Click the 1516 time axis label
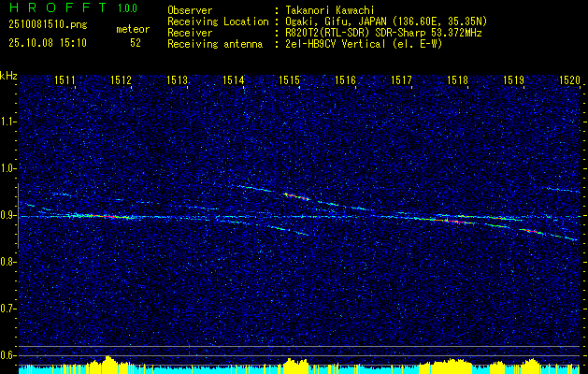 click(345, 79)
